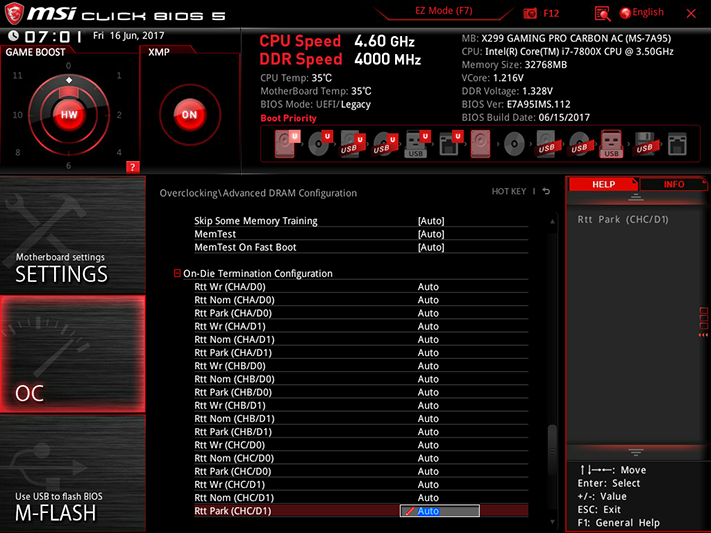Viewport: 711px width, 533px height.
Task: Select the Rtt Nom (CHB/D0) row
Action: tap(361, 379)
